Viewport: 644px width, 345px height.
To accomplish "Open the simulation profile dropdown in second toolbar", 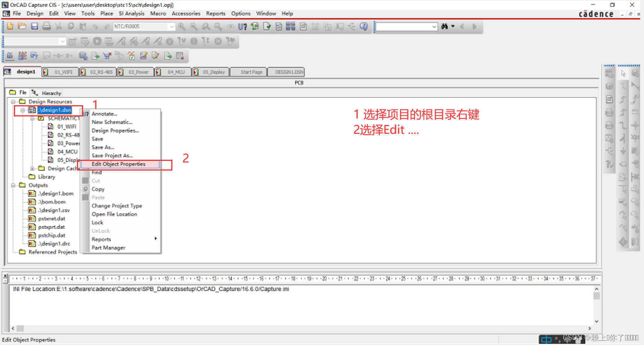I will pos(63,41).
